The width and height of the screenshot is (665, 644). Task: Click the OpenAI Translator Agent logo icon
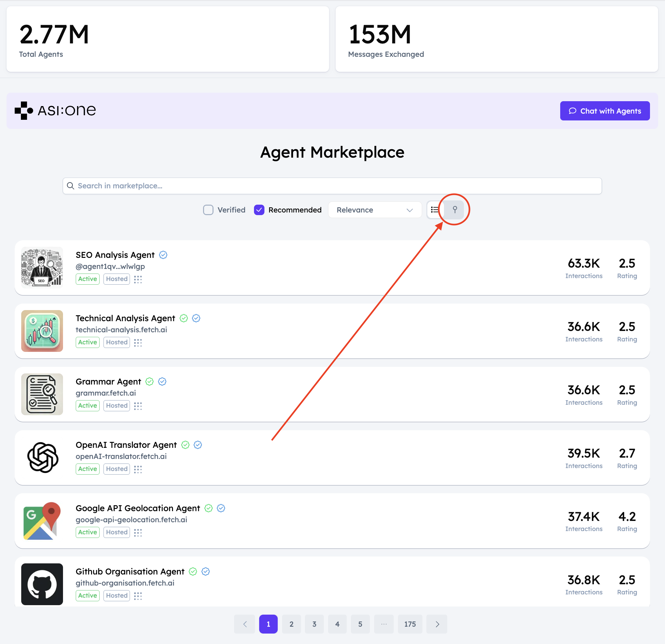42,457
